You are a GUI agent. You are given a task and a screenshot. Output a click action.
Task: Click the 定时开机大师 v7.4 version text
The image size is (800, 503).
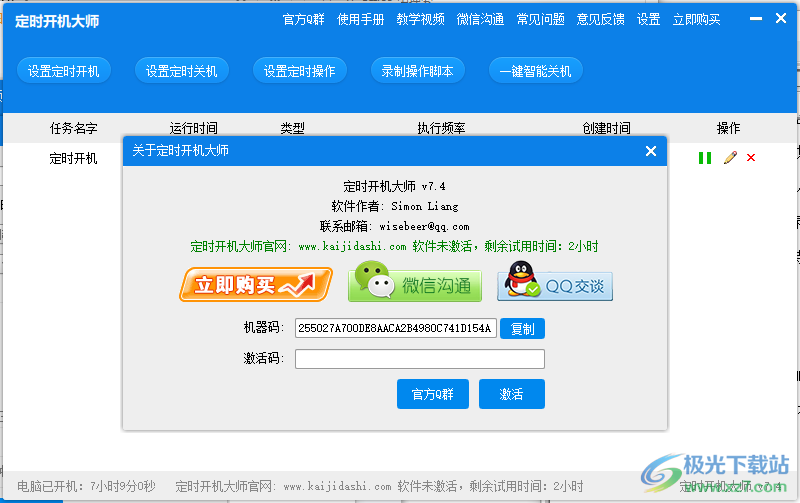pyautogui.click(x=394, y=186)
